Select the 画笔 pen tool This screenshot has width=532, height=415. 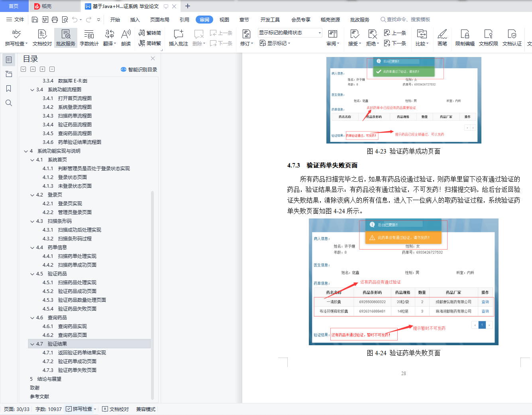pyautogui.click(x=442, y=38)
